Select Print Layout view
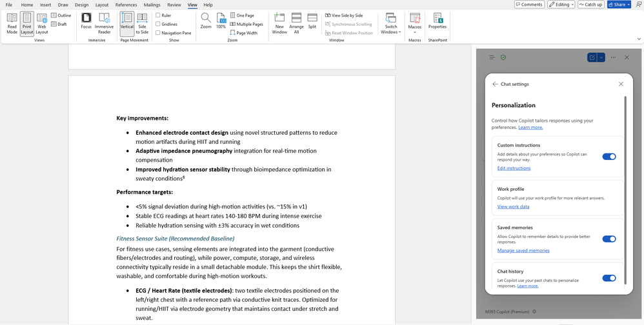 pyautogui.click(x=26, y=23)
